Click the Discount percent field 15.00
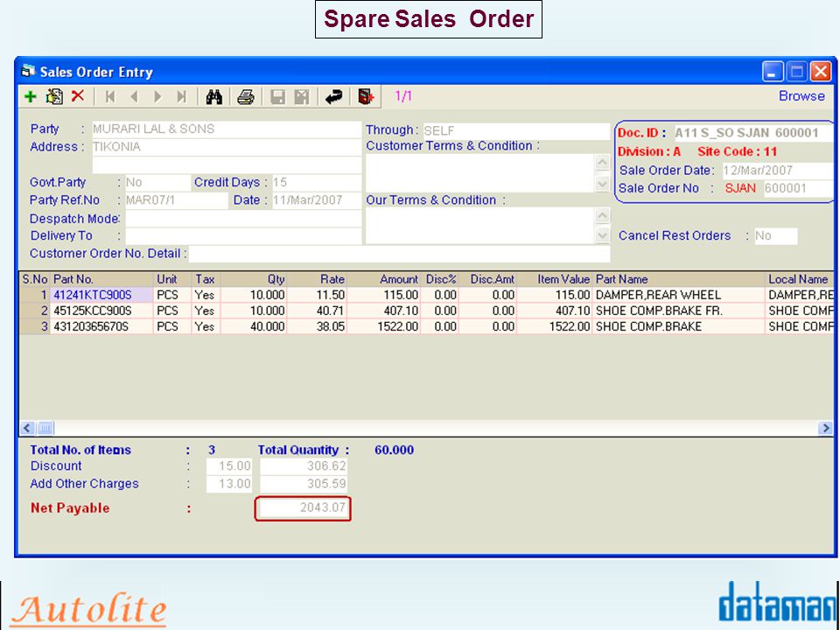The width and height of the screenshot is (840, 630). pyautogui.click(x=228, y=466)
